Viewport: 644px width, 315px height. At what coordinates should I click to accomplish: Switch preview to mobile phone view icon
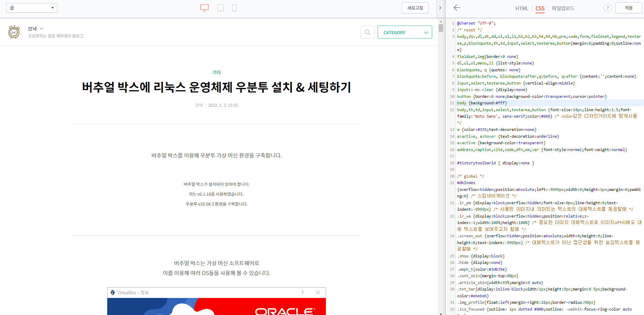[234, 8]
